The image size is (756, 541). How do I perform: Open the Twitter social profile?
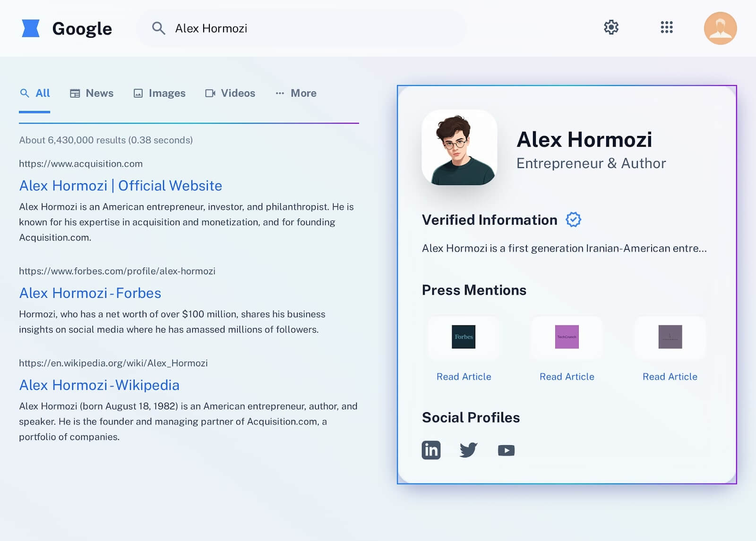click(468, 450)
